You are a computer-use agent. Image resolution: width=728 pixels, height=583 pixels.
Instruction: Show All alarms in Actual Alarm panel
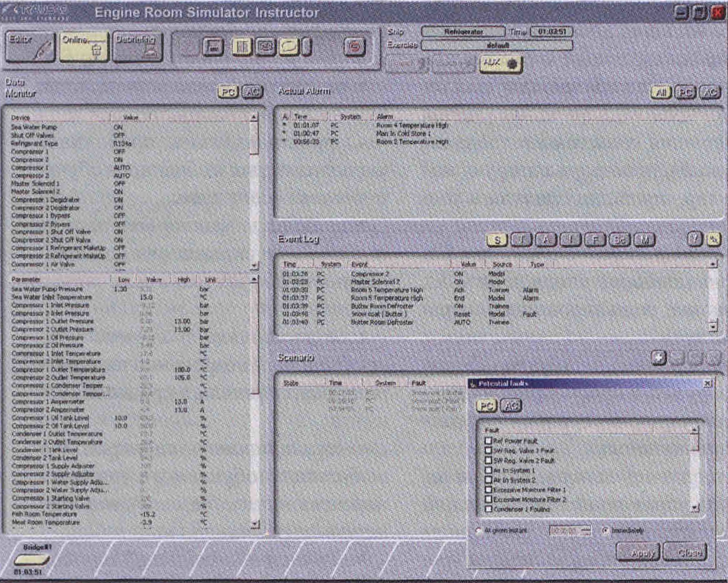click(661, 93)
